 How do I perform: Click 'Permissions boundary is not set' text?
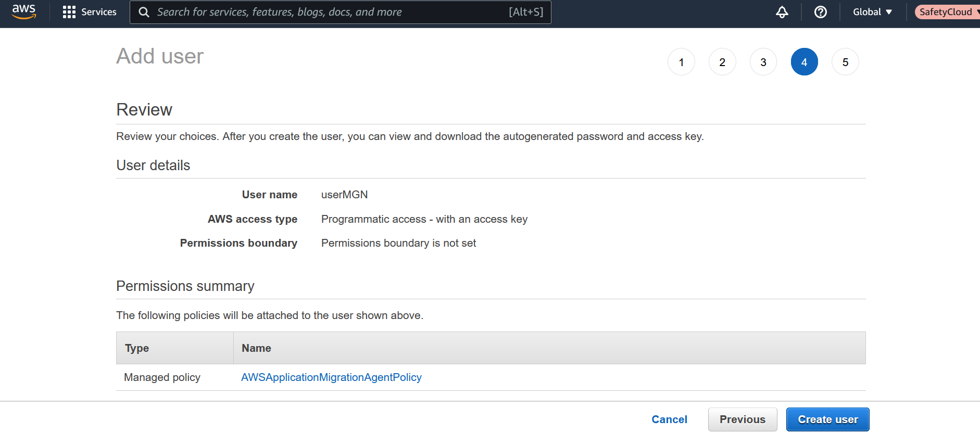pos(398,243)
